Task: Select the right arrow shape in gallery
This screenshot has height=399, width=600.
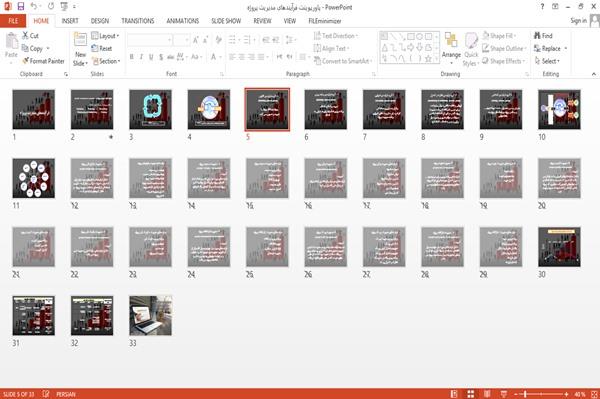Action: tap(411, 47)
